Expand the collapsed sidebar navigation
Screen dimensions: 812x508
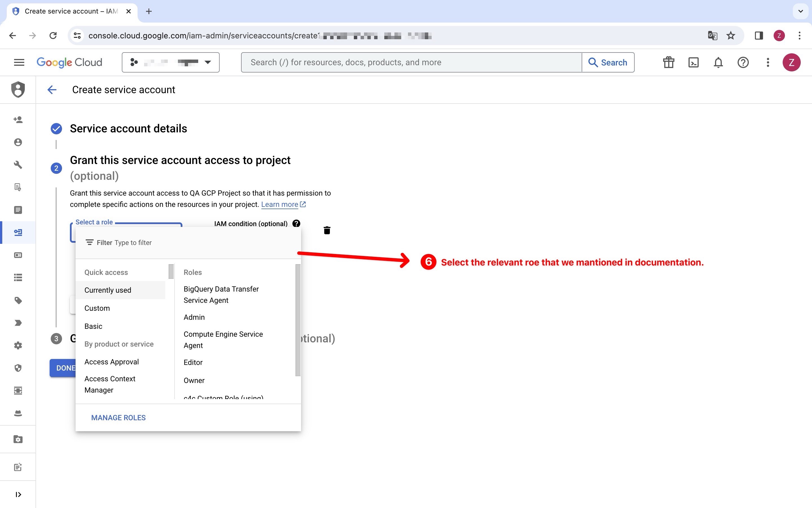pos(18,494)
